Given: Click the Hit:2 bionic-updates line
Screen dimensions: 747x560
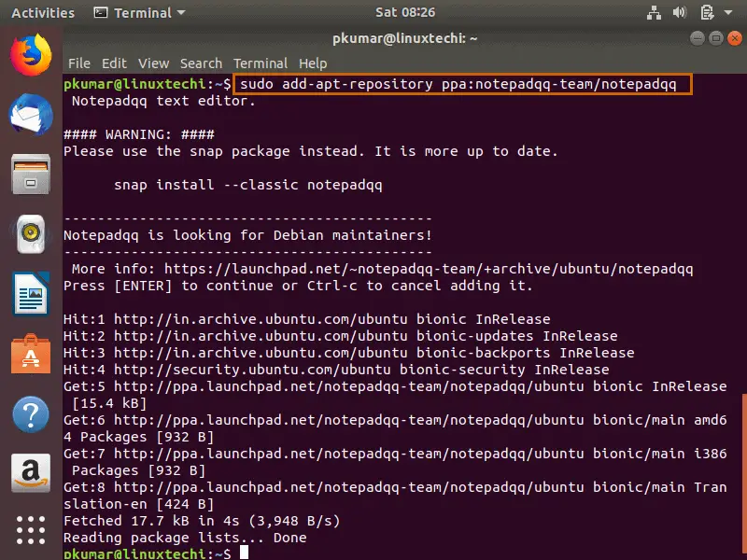Looking at the screenshot, I should point(341,336).
